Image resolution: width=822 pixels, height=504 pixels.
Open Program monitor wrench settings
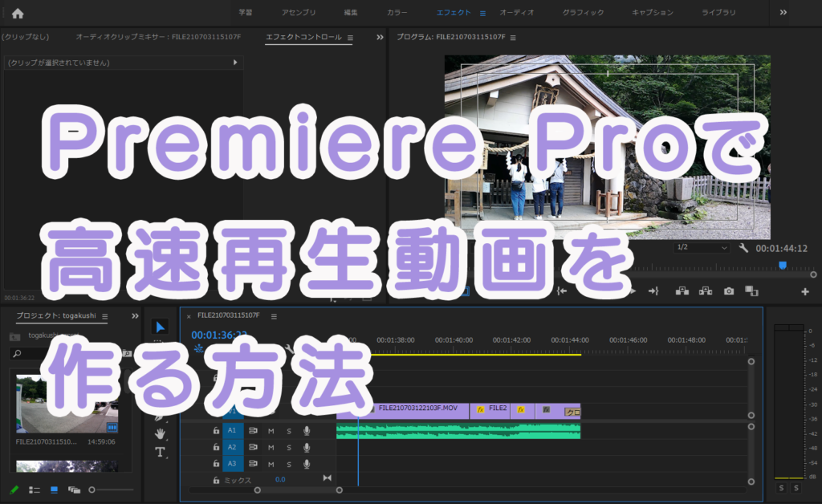click(743, 248)
